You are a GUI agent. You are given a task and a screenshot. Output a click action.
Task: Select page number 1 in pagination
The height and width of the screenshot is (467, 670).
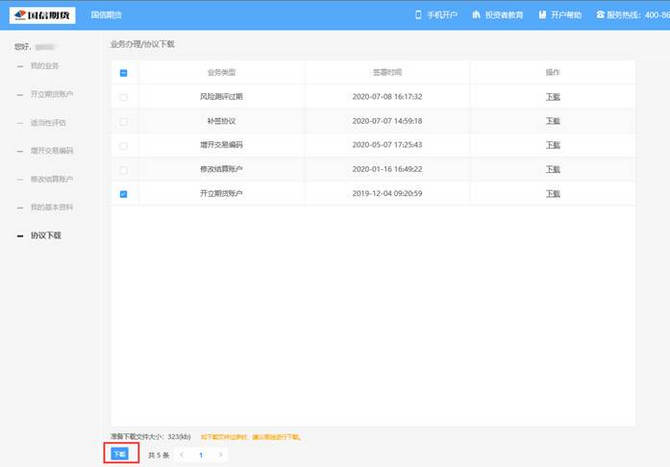[201, 454]
